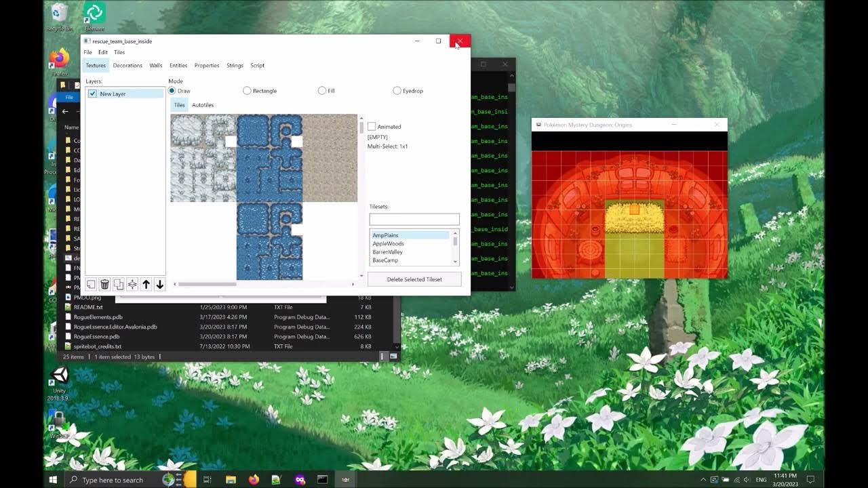The height and width of the screenshot is (488, 868).
Task: Select spritebot_credits.txt in File Explorer
Action: pyautogui.click(x=97, y=346)
